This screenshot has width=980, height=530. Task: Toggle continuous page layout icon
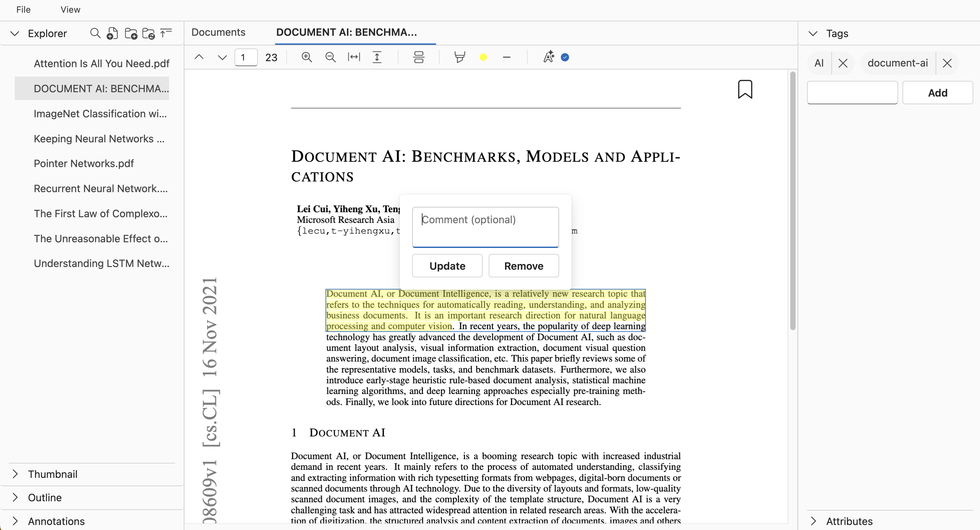[419, 57]
